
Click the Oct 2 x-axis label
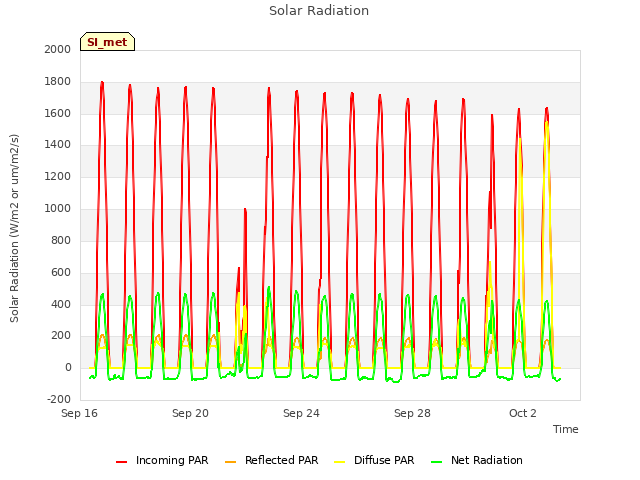click(522, 413)
